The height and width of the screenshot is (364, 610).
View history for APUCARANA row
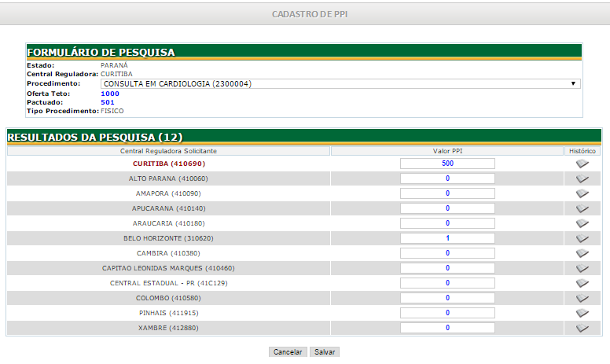point(582,208)
